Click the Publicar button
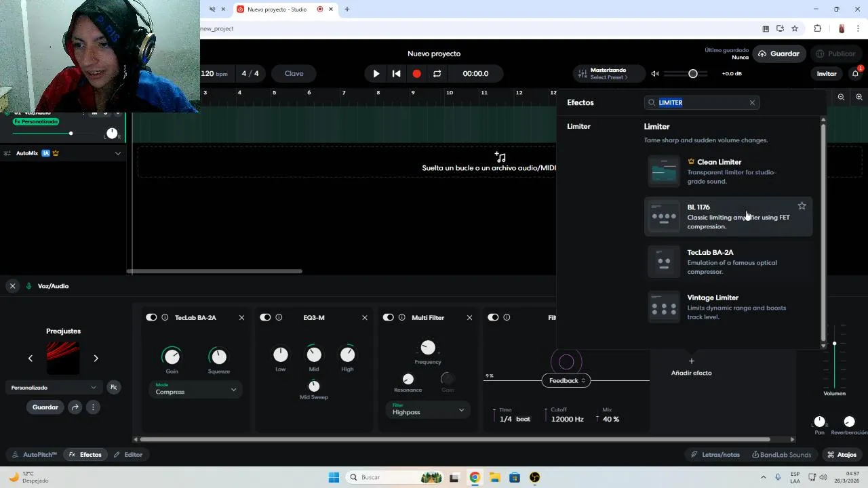868x488 pixels. tap(835, 54)
